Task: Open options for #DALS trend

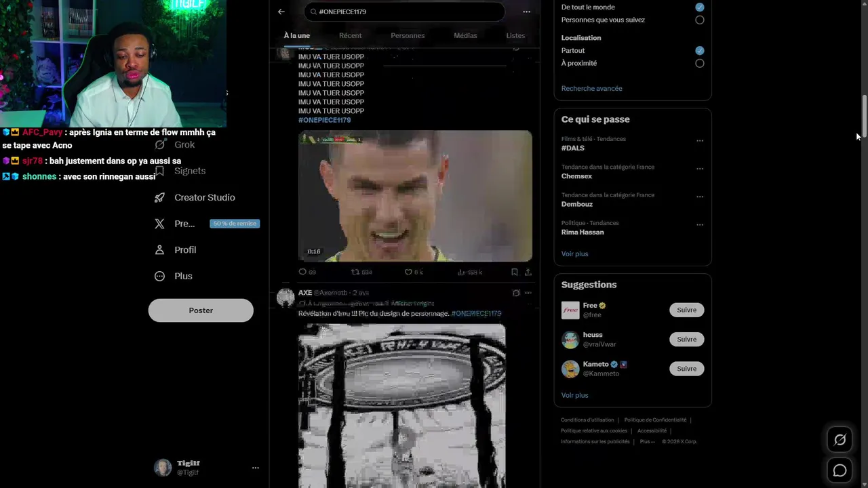Action: tap(700, 141)
